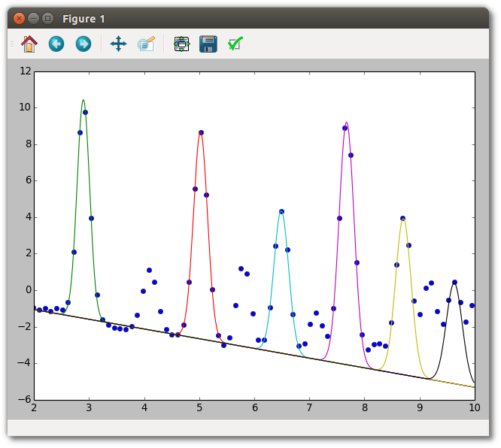This screenshot has width=501, height=448.
Task: Go back to previous view
Action: point(56,44)
